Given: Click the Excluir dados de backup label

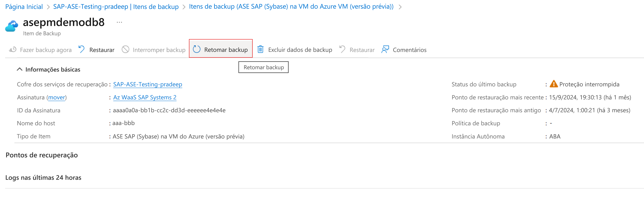Looking at the screenshot, I should pos(300,50).
